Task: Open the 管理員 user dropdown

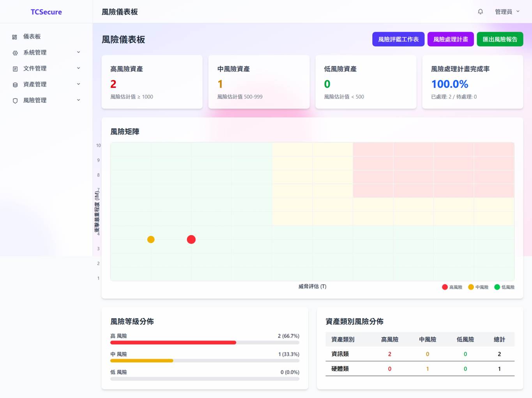Action: click(x=507, y=12)
